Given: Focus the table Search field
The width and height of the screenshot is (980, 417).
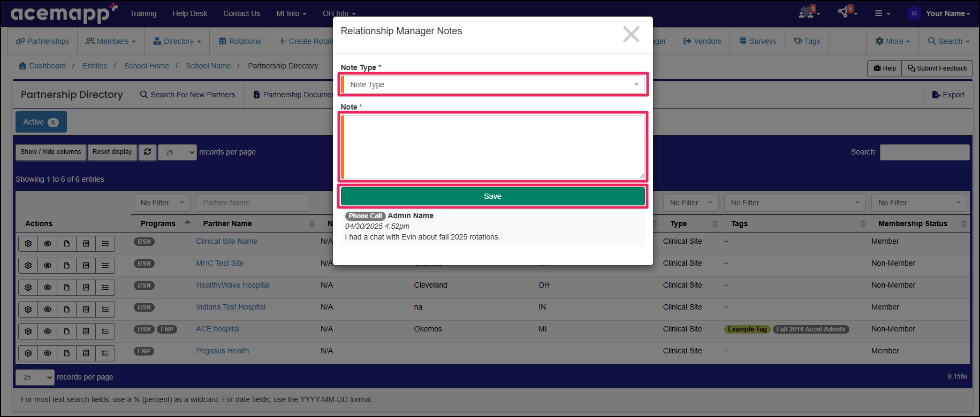Looking at the screenshot, I should point(924,152).
